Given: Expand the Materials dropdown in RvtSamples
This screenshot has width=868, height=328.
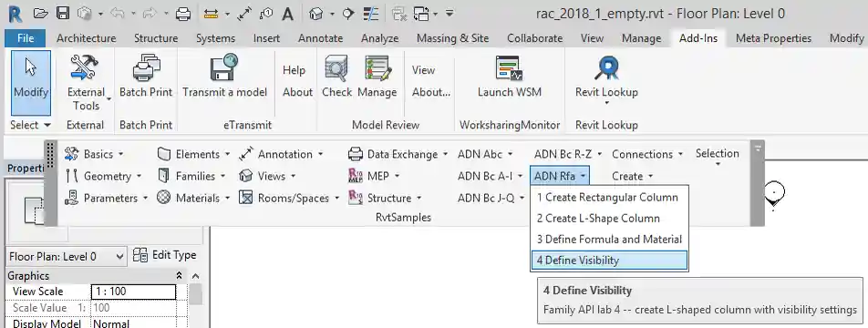Looking at the screenshot, I should pyautogui.click(x=193, y=198).
